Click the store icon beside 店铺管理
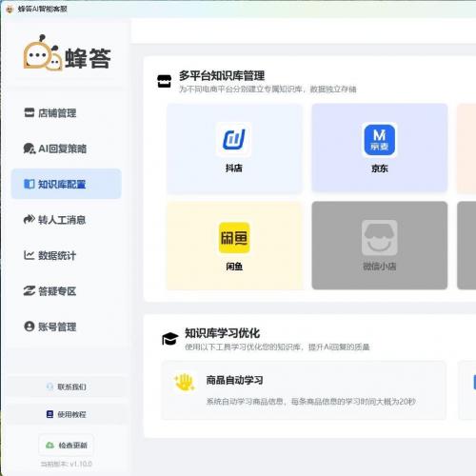Screen dimensions: 476x476 [x=30, y=112]
